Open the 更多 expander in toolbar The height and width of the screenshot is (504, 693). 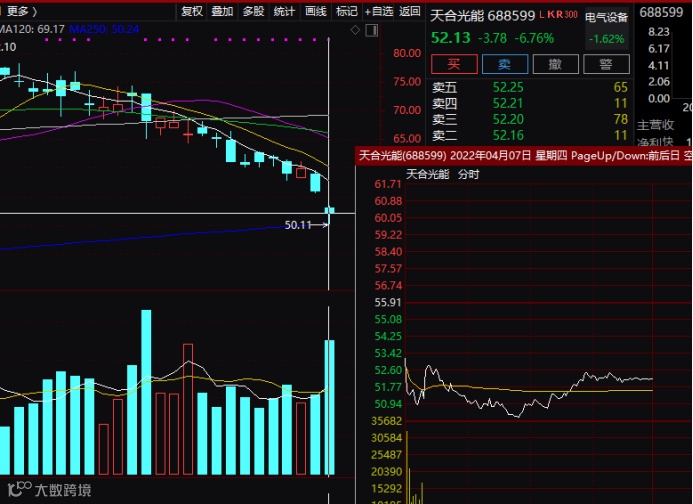tap(21, 11)
